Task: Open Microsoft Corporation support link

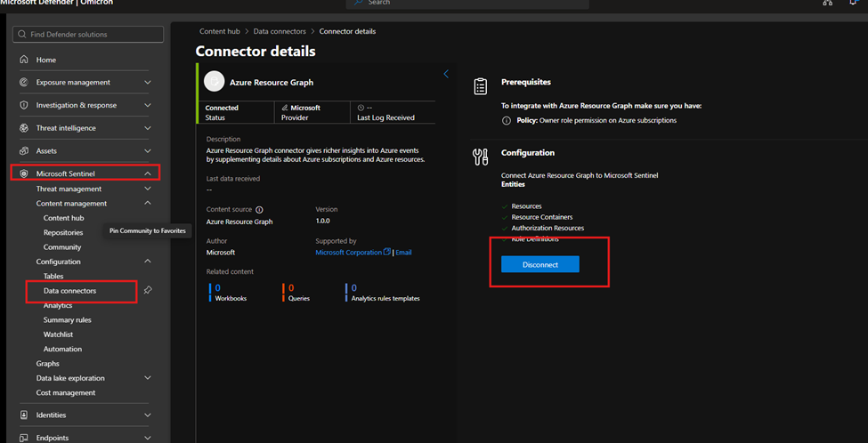Action: 349,253
